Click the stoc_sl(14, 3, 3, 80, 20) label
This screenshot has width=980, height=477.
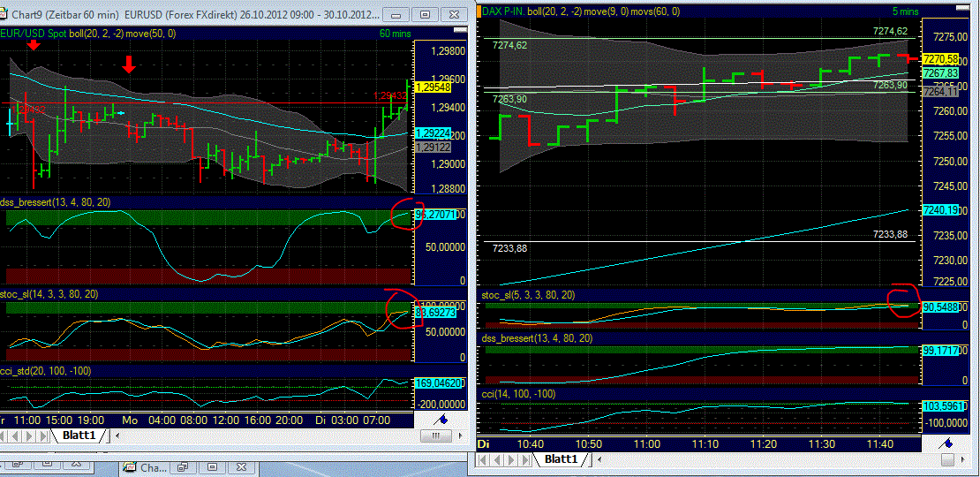click(x=49, y=294)
